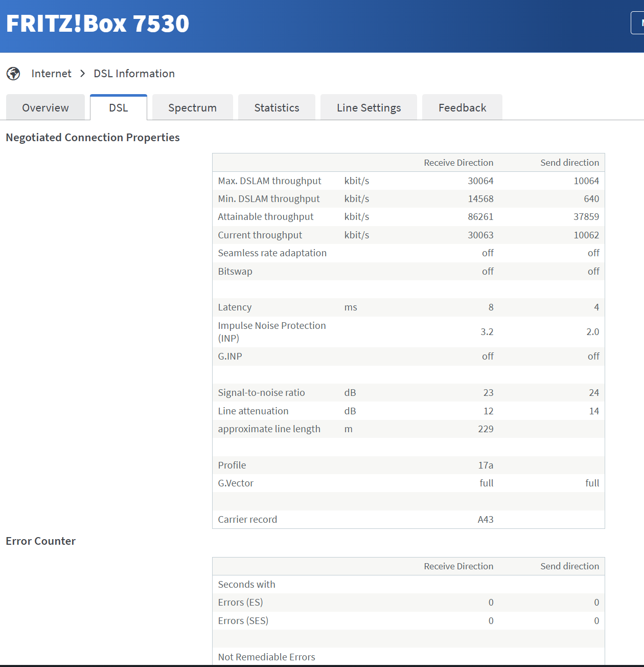
Task: Click the Internet breadcrumb link
Action: [51, 74]
